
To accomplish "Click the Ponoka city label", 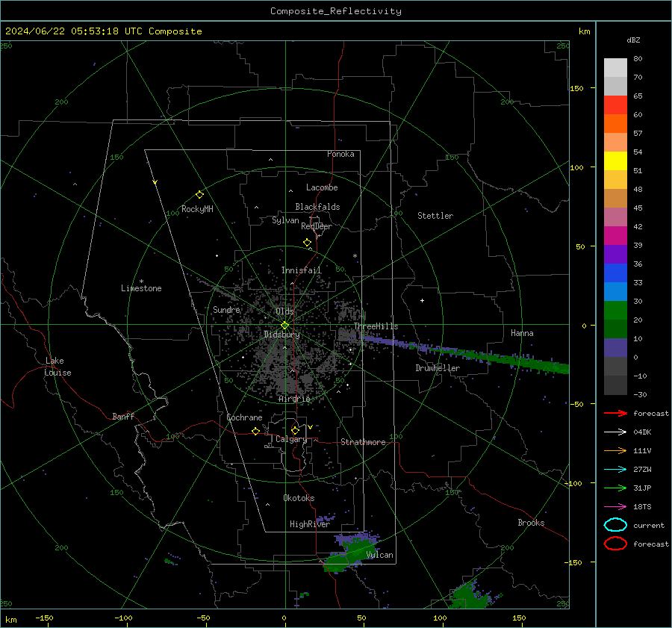I will coord(340,154).
